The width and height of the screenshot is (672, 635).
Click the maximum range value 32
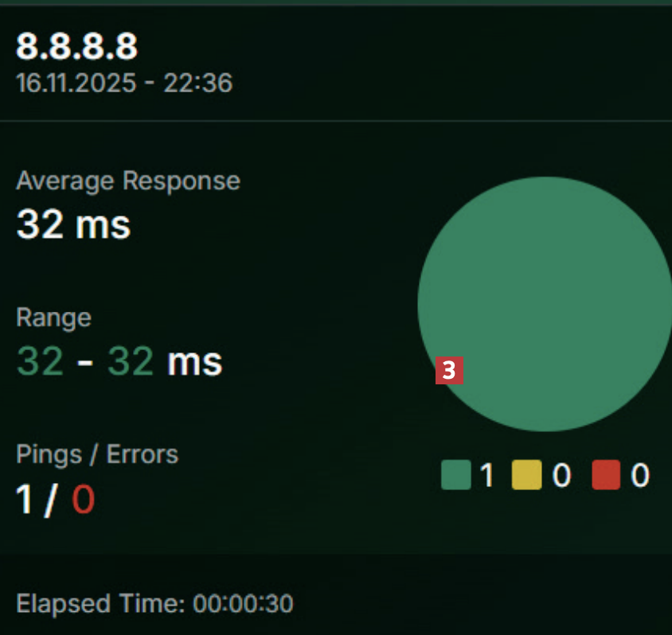point(131,361)
